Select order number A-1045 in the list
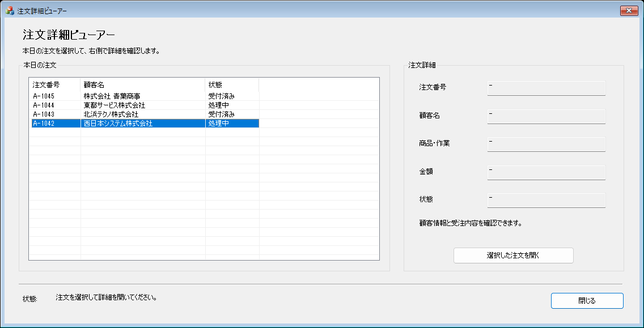The width and height of the screenshot is (644, 328). (44, 96)
